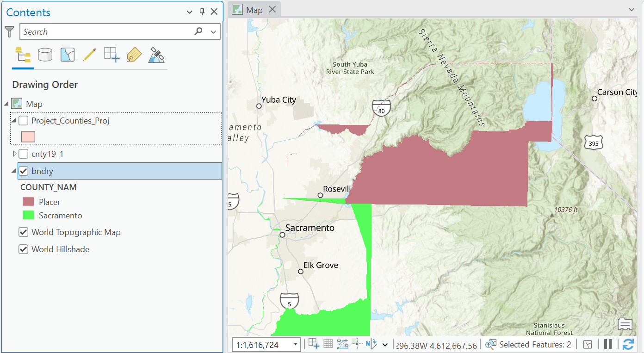Open the Contents panel options chevron

point(189,12)
